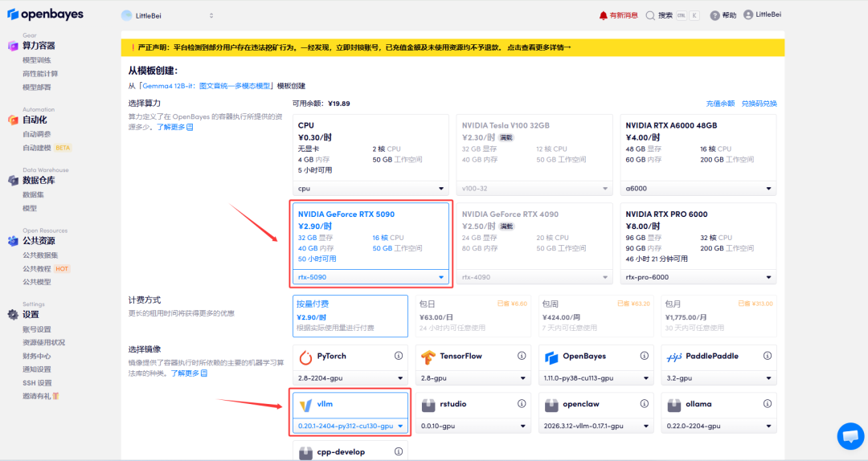Open the rtx-5090 resource dropdown
Image resolution: width=868 pixels, height=461 pixels.
click(x=371, y=277)
